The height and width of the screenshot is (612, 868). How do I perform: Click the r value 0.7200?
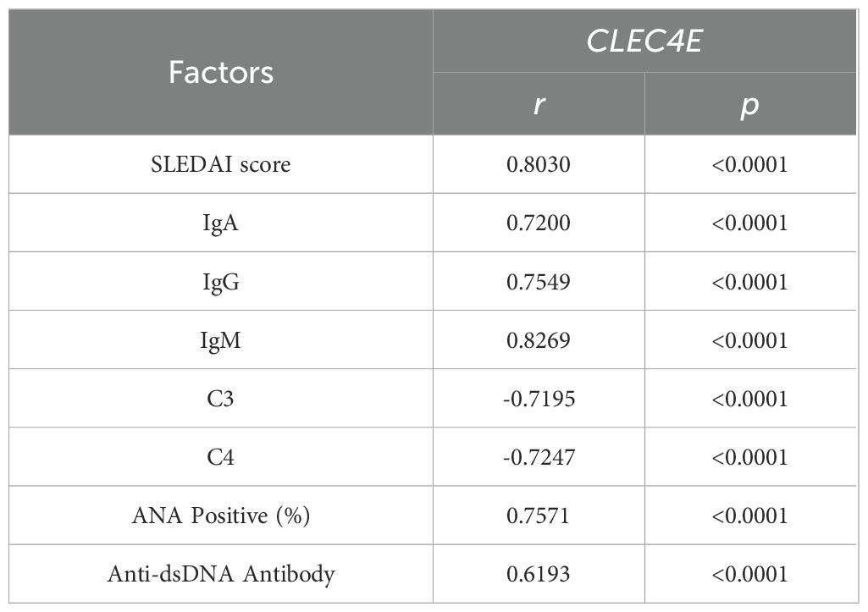click(x=539, y=223)
